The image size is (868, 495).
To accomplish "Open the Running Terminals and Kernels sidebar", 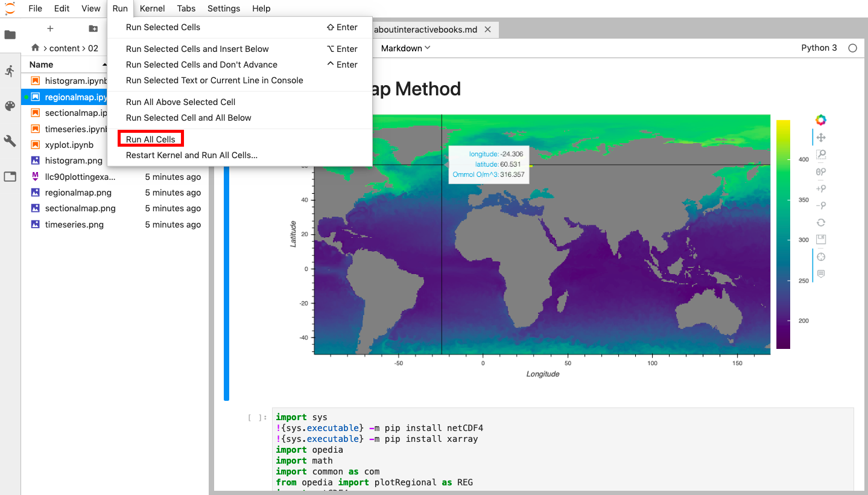I will (x=10, y=71).
